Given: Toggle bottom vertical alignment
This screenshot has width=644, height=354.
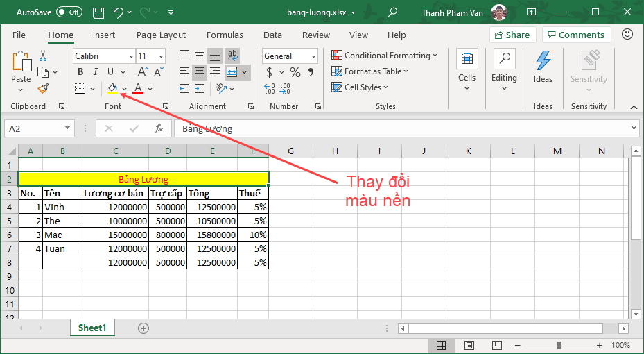Looking at the screenshot, I should click(x=215, y=56).
